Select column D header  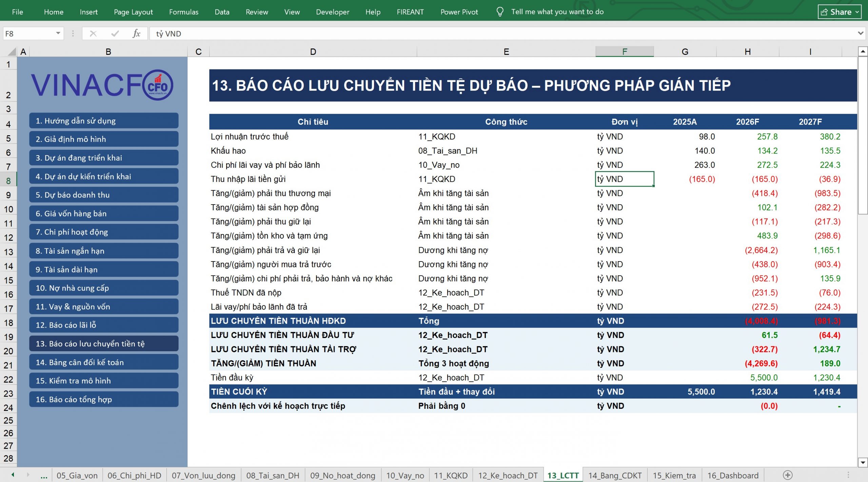tap(313, 51)
